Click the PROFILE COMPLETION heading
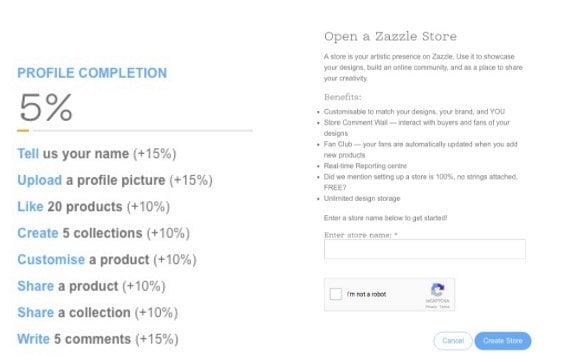The image size is (568, 364). pyautogui.click(x=92, y=73)
